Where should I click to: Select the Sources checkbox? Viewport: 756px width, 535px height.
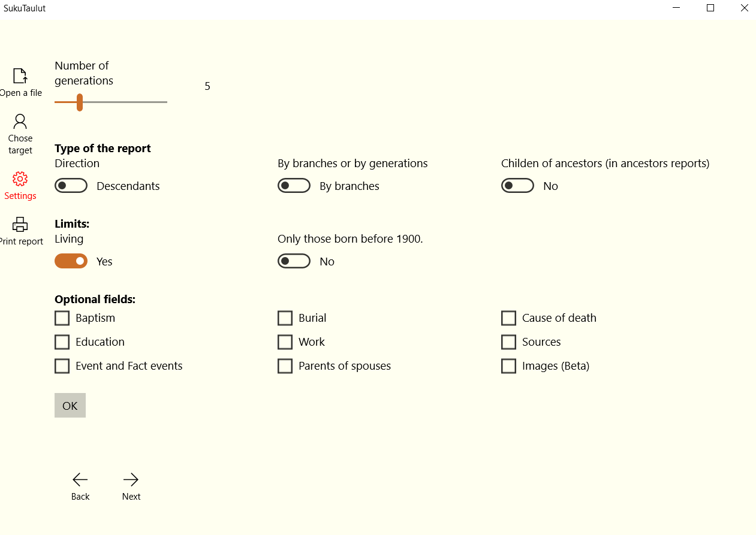(x=508, y=342)
